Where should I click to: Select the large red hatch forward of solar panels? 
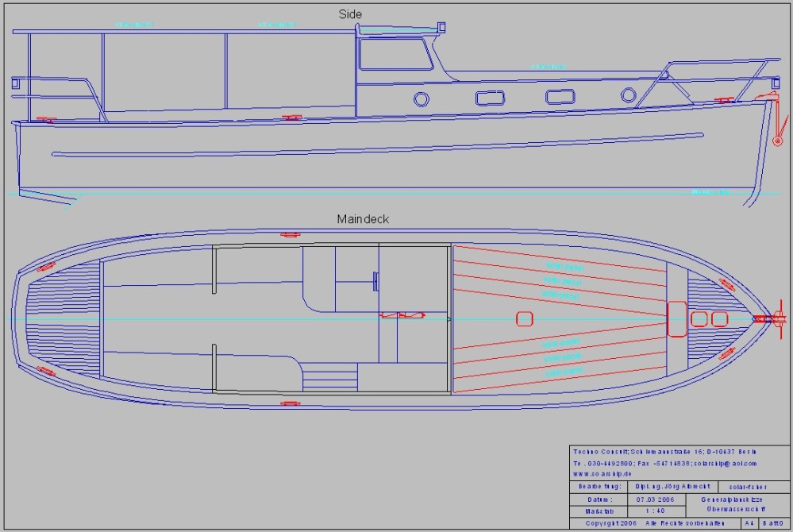point(676,318)
